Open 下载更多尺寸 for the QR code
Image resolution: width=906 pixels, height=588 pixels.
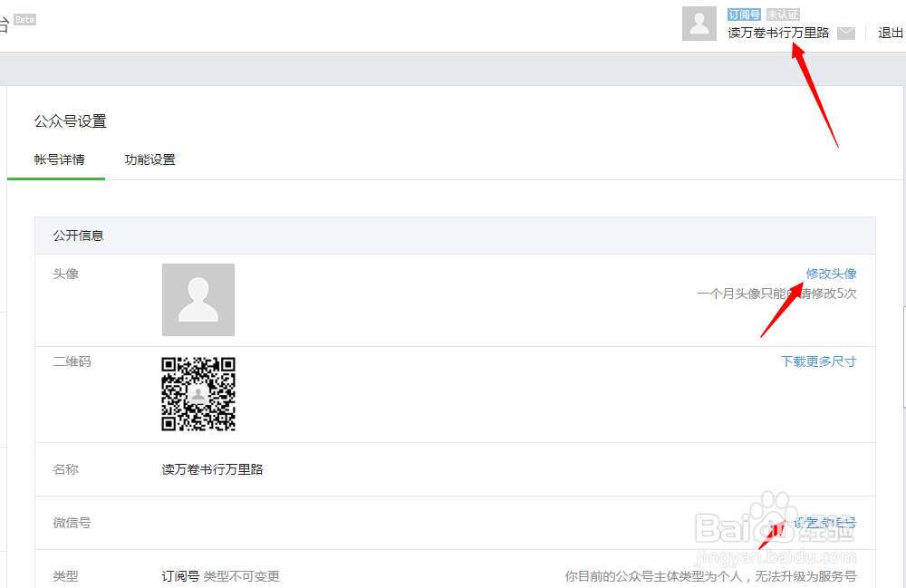[x=818, y=361]
